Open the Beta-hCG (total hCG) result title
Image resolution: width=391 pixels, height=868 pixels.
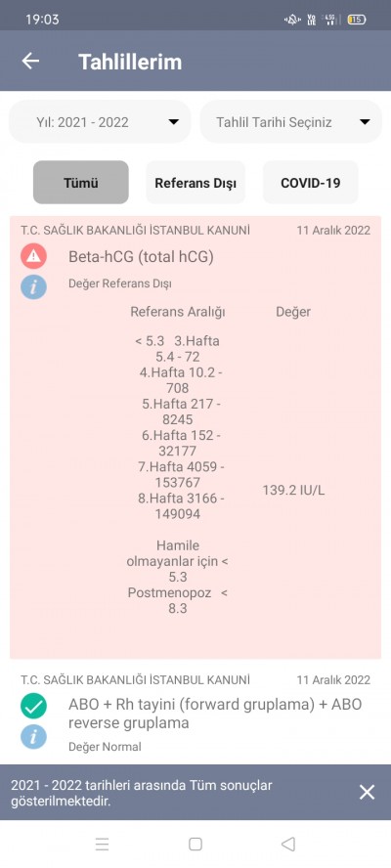pos(141,256)
